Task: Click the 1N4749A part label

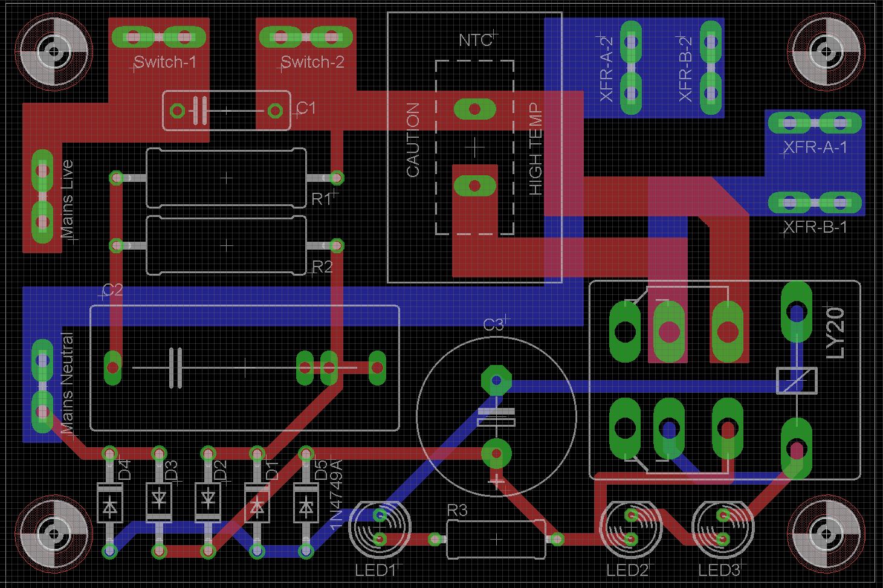Action: 336,496
